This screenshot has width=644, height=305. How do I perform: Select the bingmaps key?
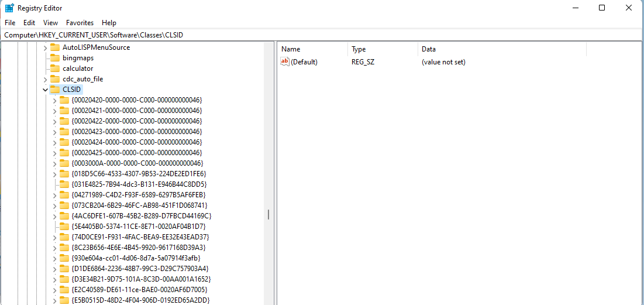point(78,58)
